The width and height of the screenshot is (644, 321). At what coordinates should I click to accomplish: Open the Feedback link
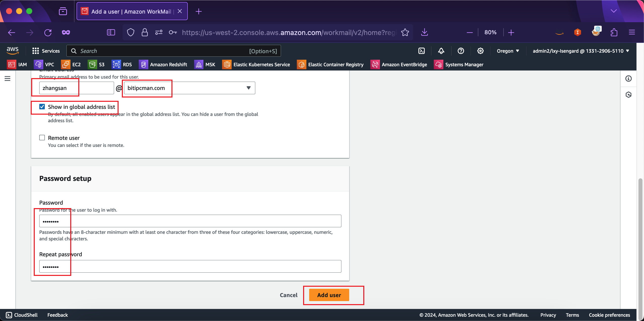(58, 315)
